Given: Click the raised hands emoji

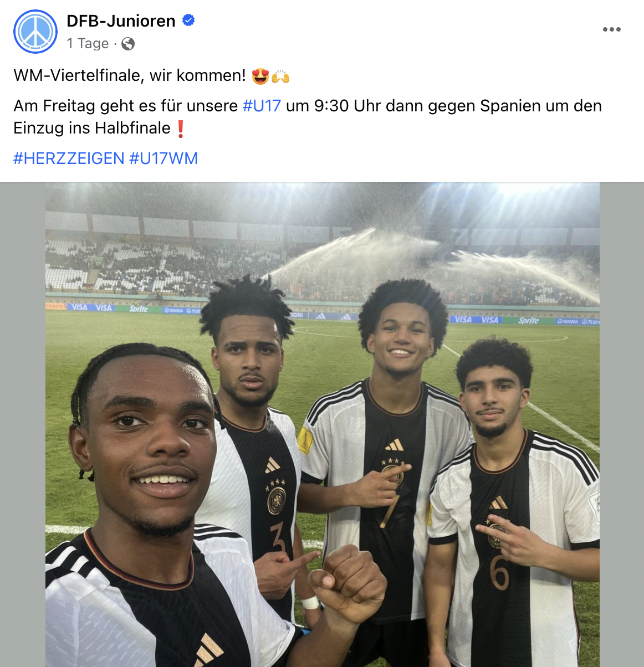Looking at the screenshot, I should 280,76.
